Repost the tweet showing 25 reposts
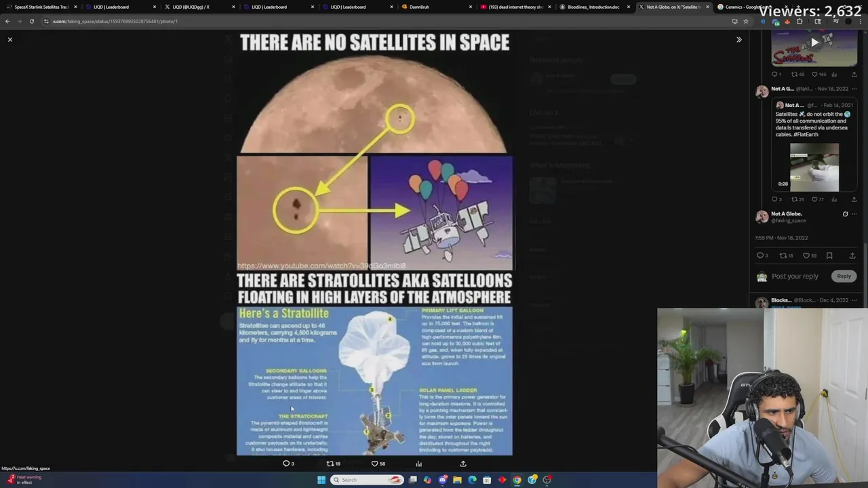 pos(794,199)
